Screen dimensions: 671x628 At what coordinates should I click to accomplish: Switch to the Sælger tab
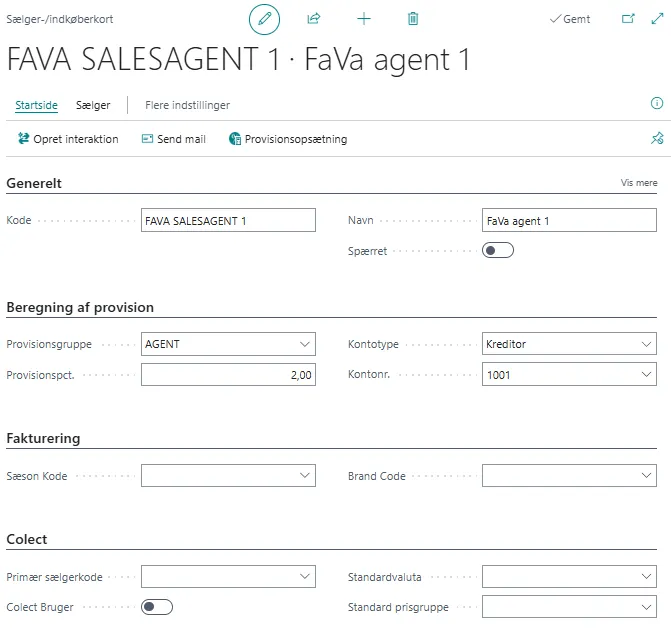(x=93, y=105)
